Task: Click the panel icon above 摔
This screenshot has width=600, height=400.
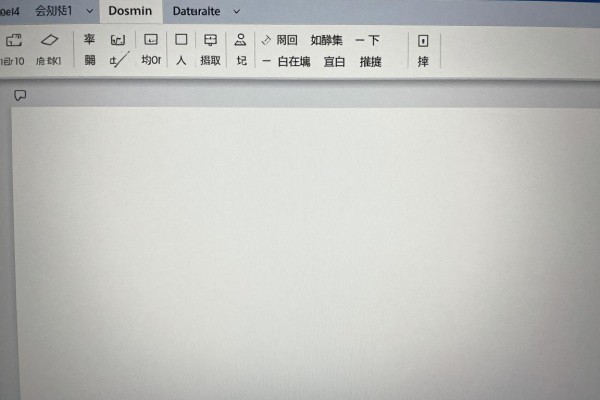Action: [423, 41]
